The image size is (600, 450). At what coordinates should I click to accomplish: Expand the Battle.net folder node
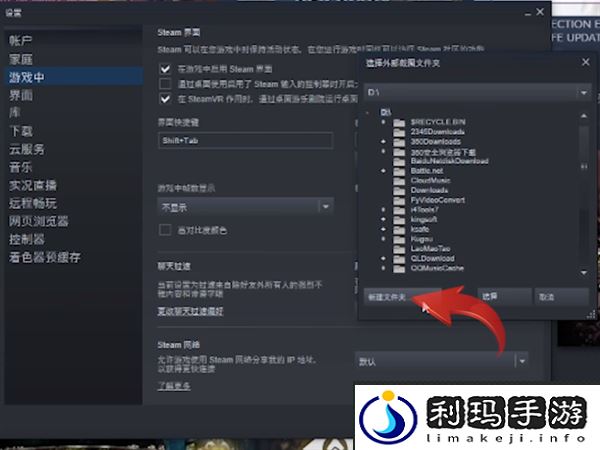coord(383,171)
